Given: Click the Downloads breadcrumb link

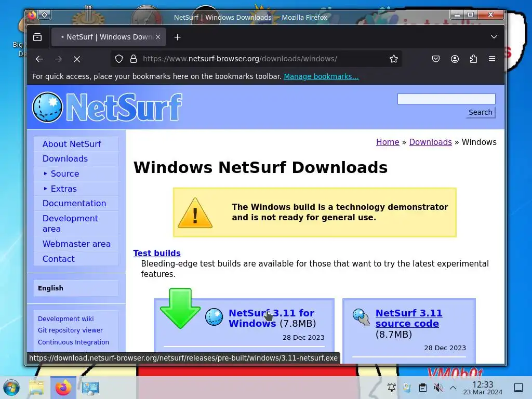Looking at the screenshot, I should tap(430, 142).
